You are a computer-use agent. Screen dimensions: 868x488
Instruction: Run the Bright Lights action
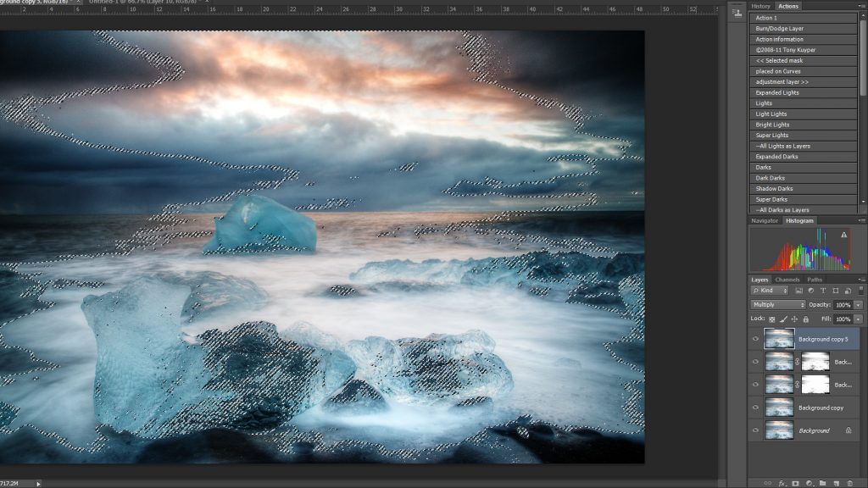coord(804,125)
